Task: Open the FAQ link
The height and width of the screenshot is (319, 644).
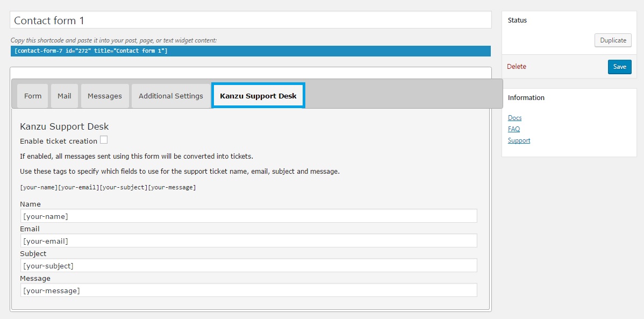Action: (x=514, y=129)
